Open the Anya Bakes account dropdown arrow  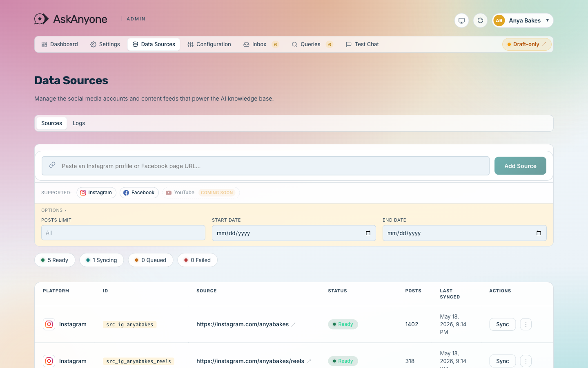[547, 20]
